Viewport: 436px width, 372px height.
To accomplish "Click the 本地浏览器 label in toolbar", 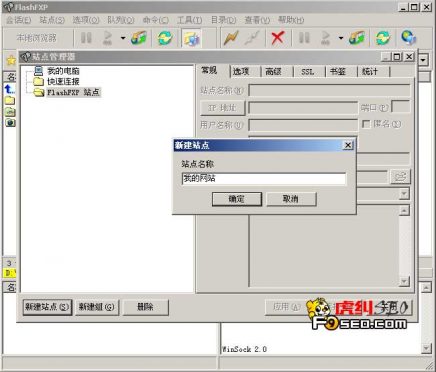I will (37, 38).
